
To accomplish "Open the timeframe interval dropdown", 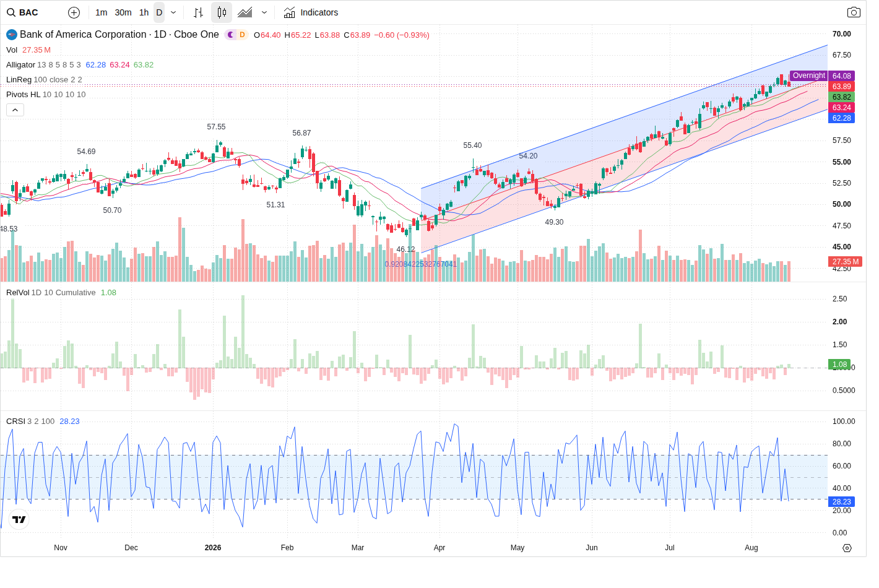I will pos(173,12).
